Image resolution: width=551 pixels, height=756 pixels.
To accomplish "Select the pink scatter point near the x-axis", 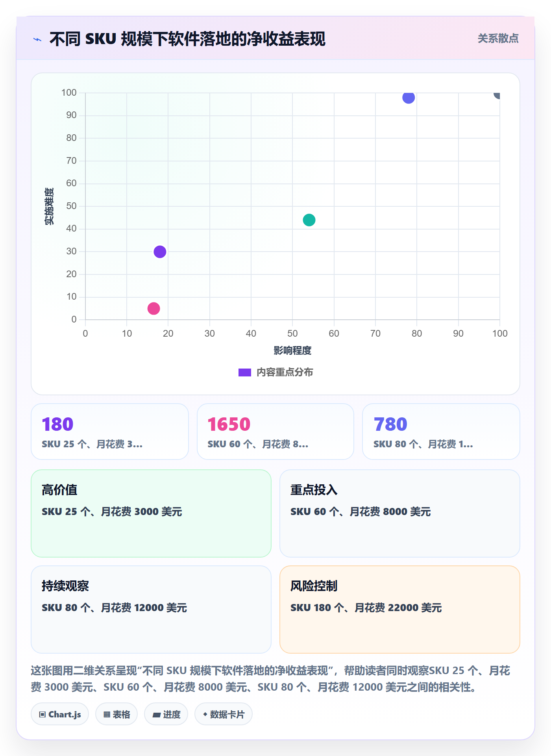I will coord(153,308).
